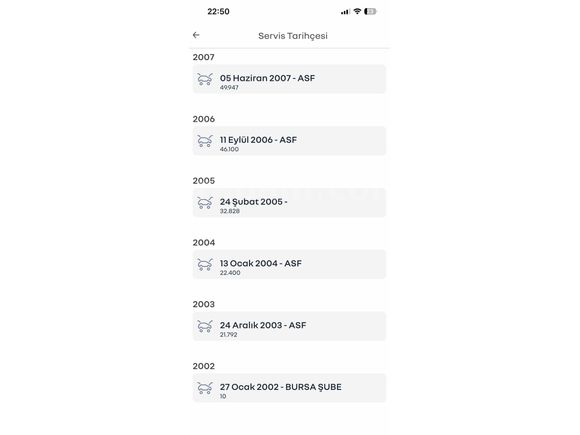
Task: Tap the battery status icon
Action: tap(370, 11)
